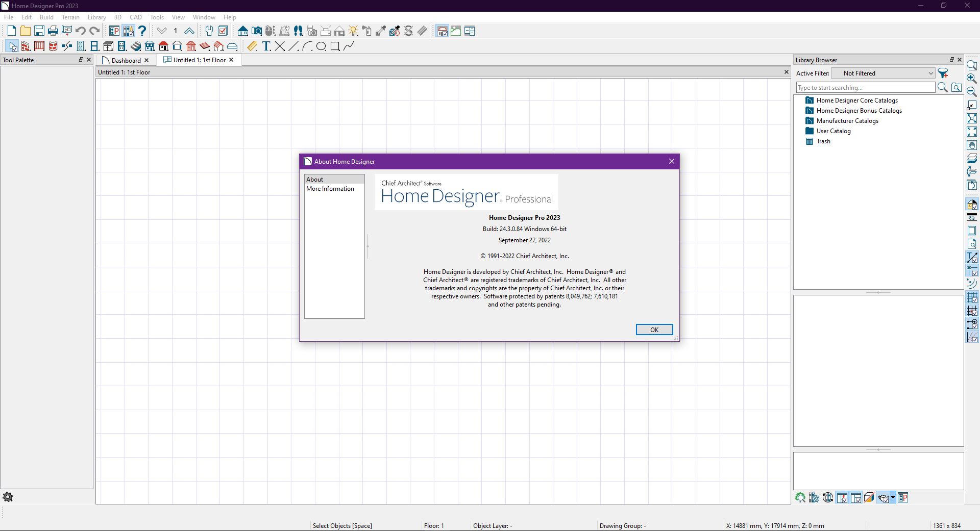Image resolution: width=980 pixels, height=531 pixels.
Task: Select About entry in dialog list
Action: 334,180
